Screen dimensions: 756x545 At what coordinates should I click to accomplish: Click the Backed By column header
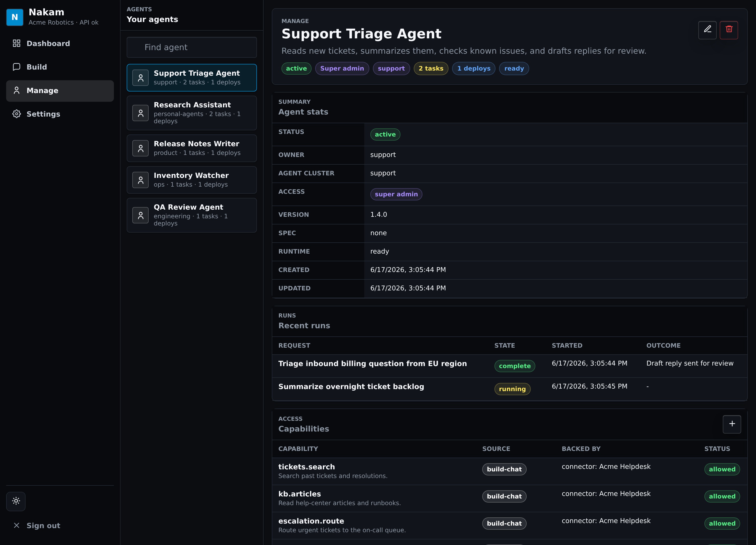pyautogui.click(x=581, y=449)
